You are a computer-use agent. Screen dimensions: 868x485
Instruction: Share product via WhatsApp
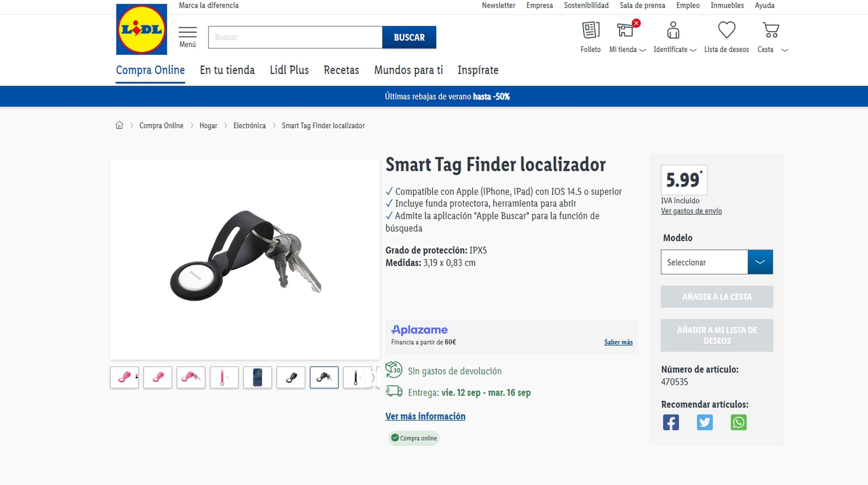(738, 422)
